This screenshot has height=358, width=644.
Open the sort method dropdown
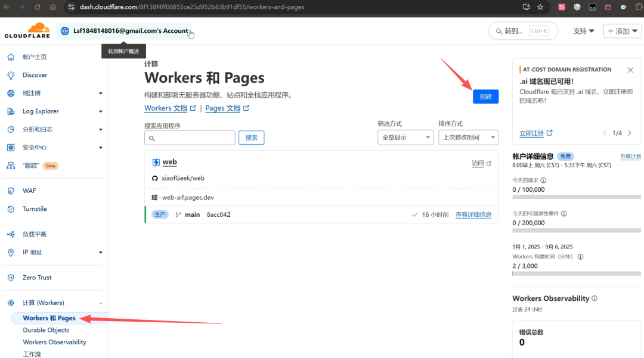click(x=469, y=138)
